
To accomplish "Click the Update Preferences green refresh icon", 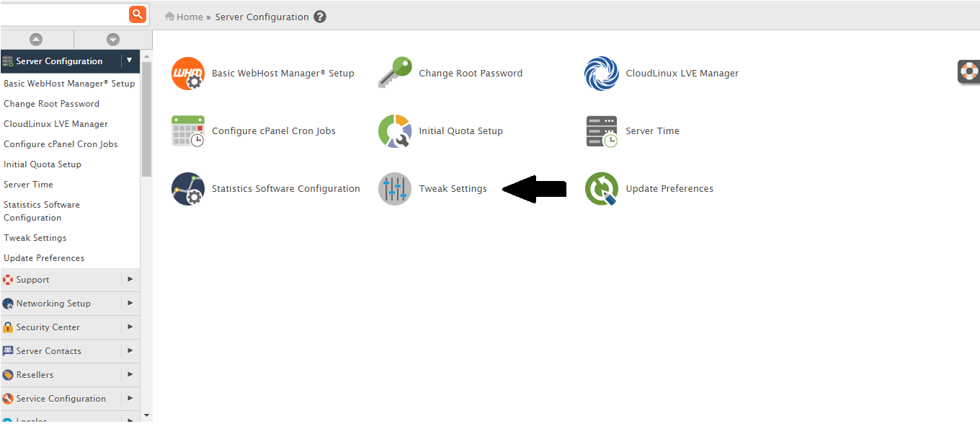I will (602, 189).
